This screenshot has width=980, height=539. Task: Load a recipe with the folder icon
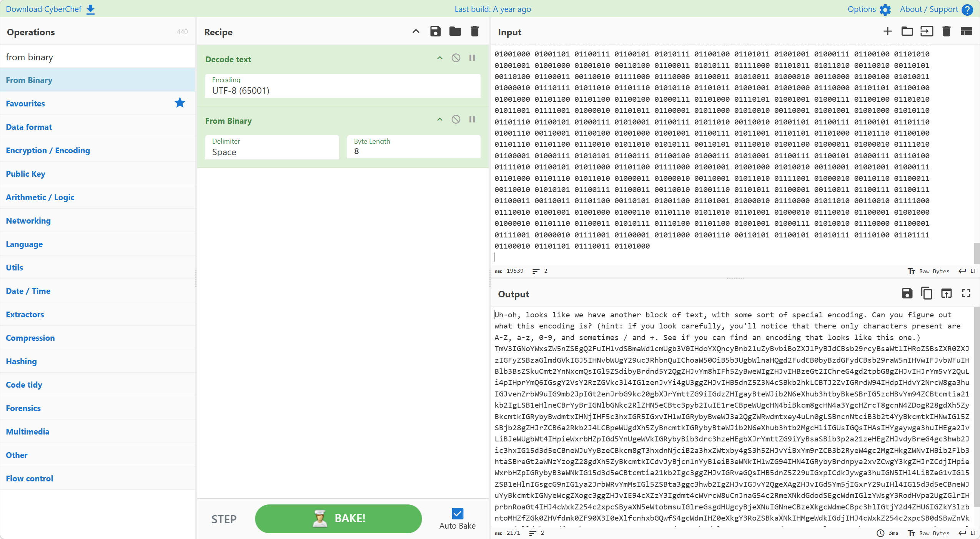click(455, 32)
